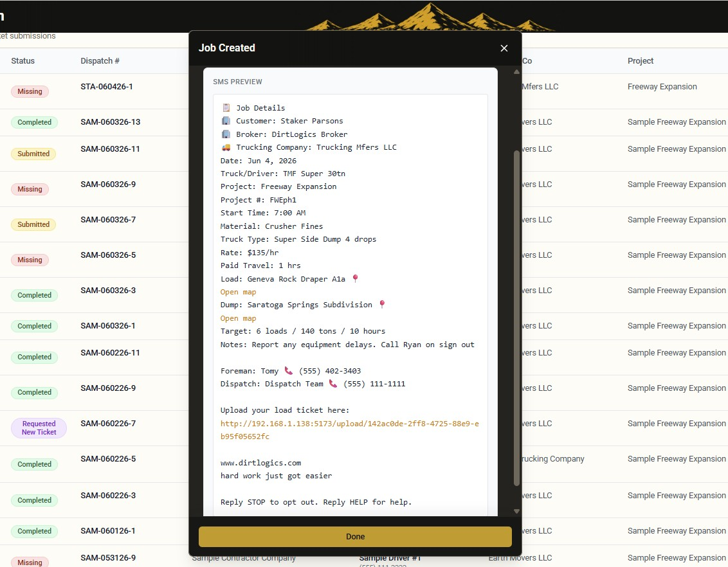Viewport: 728px width, 567px height.
Task: Click the map pin after Saratoga Springs Subdivision
Action: 382,304
